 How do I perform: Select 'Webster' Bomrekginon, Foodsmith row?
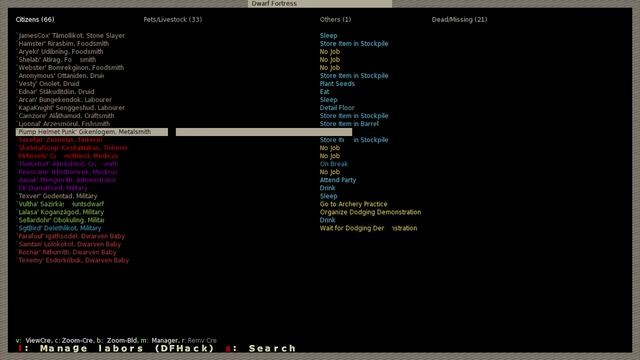(x=70, y=68)
